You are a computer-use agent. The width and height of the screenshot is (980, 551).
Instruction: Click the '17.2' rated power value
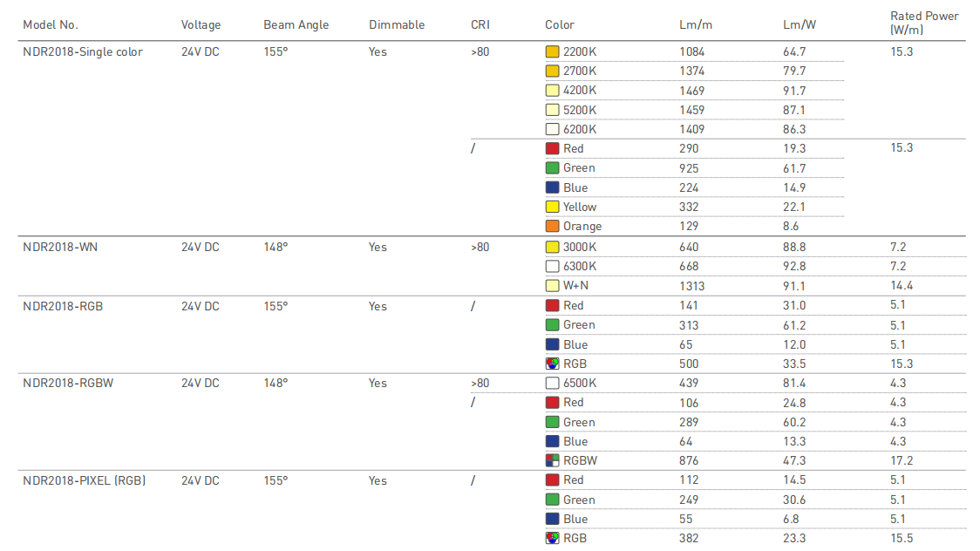[902, 461]
